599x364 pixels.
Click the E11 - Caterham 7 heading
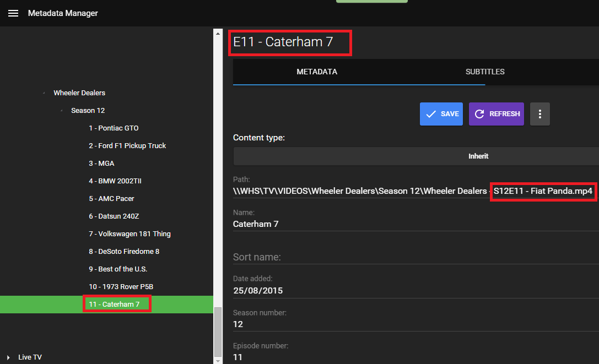tap(283, 42)
